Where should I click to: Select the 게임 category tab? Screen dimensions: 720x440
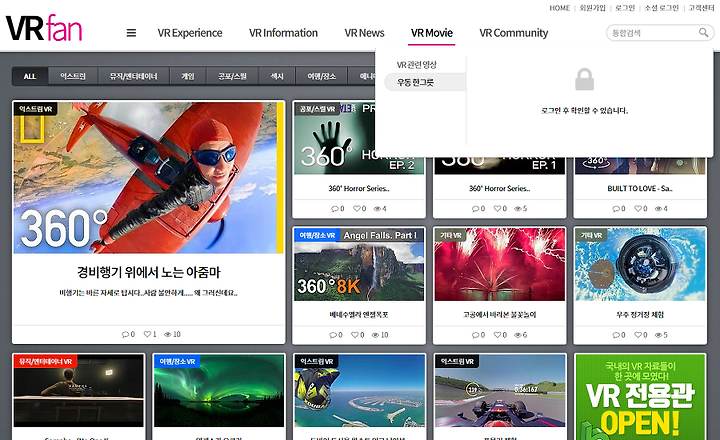coord(188,76)
